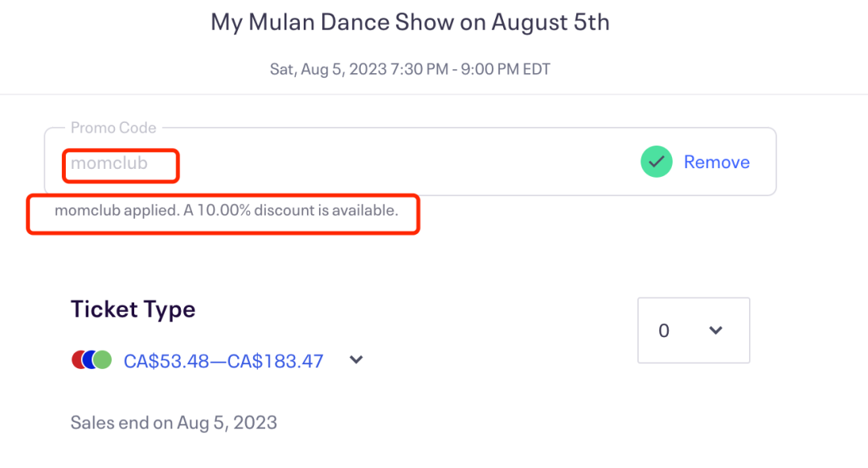The image size is (868, 468).
Task: Click the arrow inside the quantity box
Action: pos(716,330)
